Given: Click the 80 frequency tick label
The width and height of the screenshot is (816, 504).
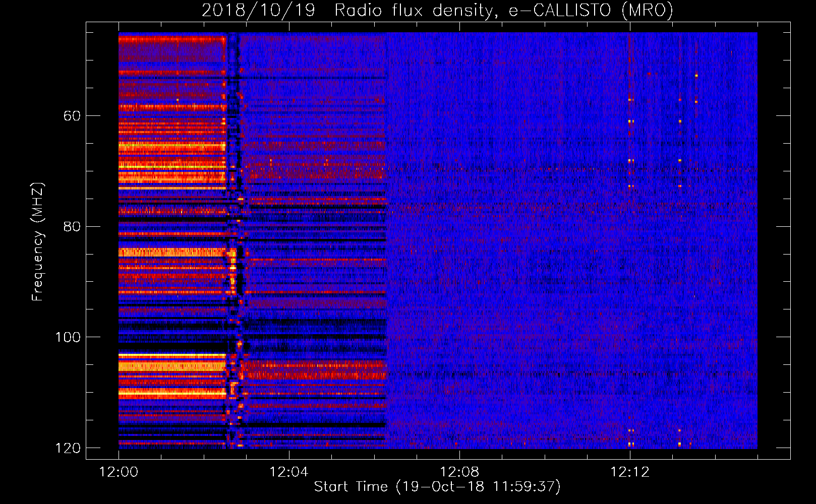Looking at the screenshot, I should tap(72, 226).
